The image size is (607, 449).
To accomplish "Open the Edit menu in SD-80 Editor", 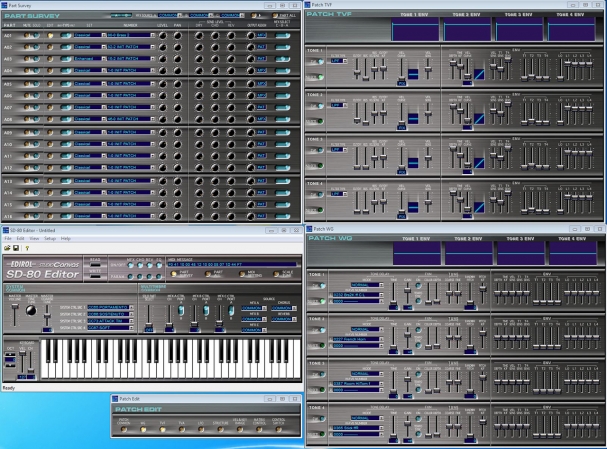I will point(20,238).
